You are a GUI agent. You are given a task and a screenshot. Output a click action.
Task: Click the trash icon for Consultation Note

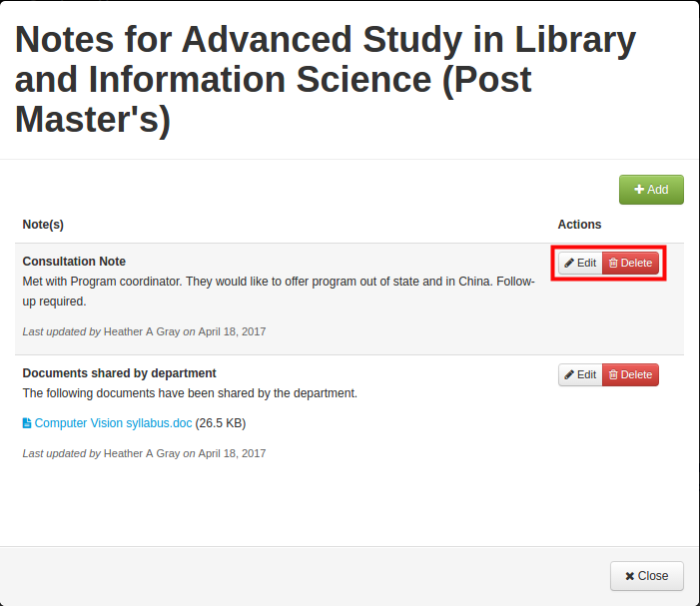613,263
